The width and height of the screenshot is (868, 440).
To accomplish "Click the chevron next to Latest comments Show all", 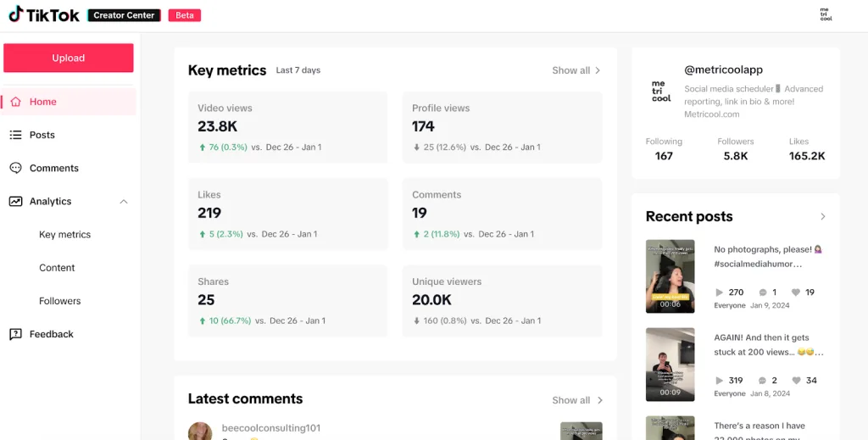I will [599, 400].
